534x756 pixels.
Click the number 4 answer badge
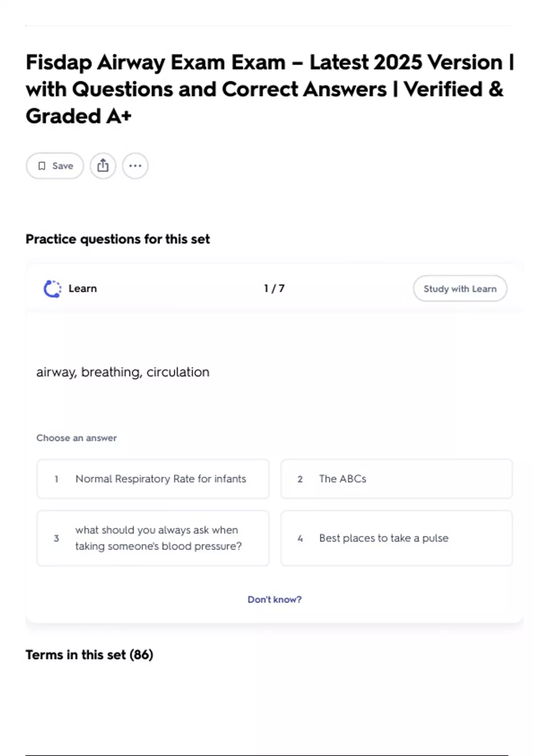coord(300,538)
